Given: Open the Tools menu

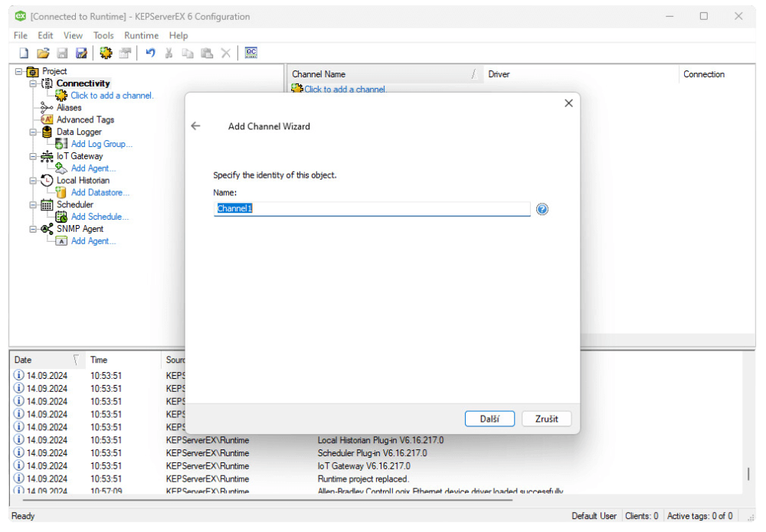Looking at the screenshot, I should (x=103, y=35).
